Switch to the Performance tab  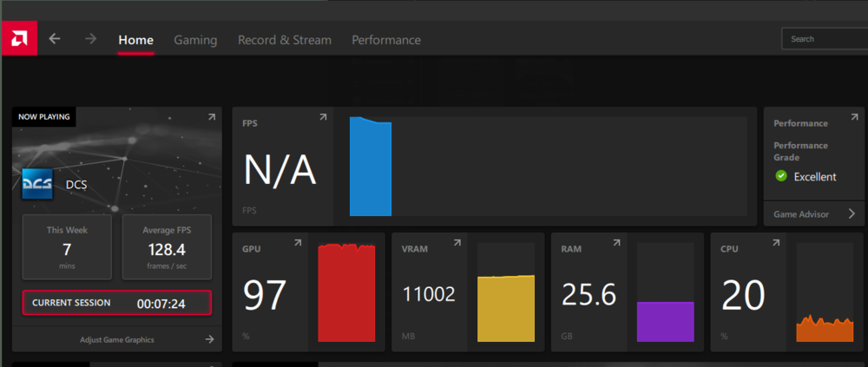click(x=386, y=40)
